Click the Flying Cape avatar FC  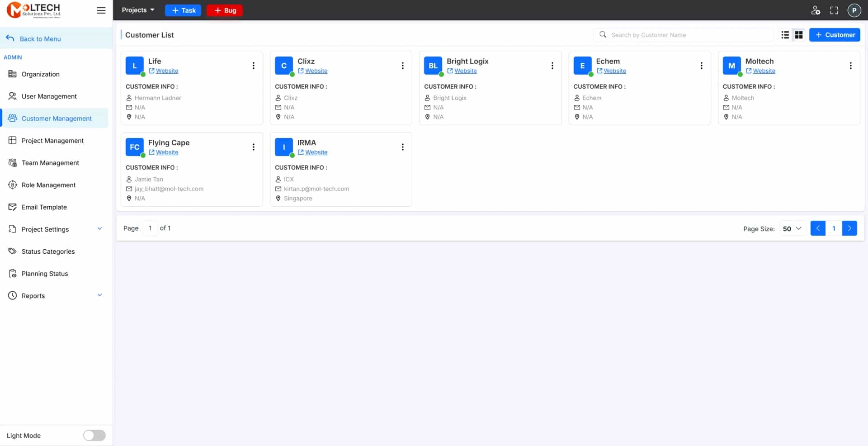[x=135, y=147]
